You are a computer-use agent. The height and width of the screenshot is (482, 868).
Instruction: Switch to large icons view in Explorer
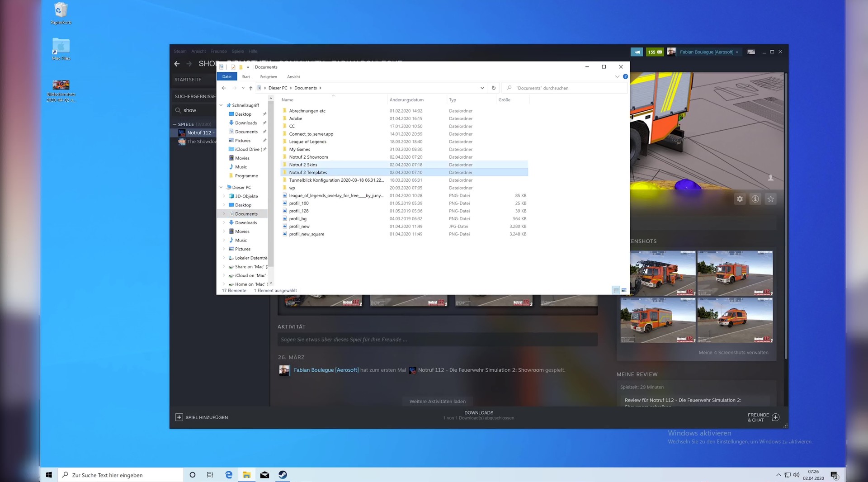point(624,290)
